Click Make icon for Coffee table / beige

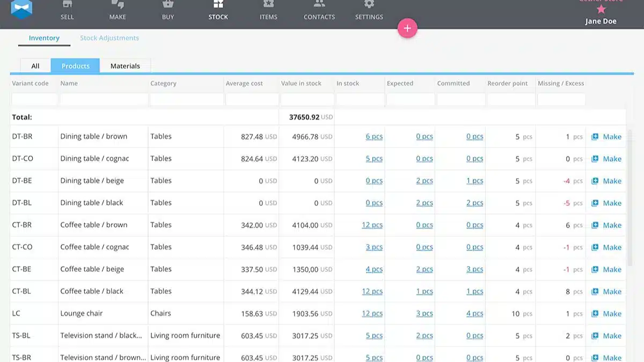595,269
